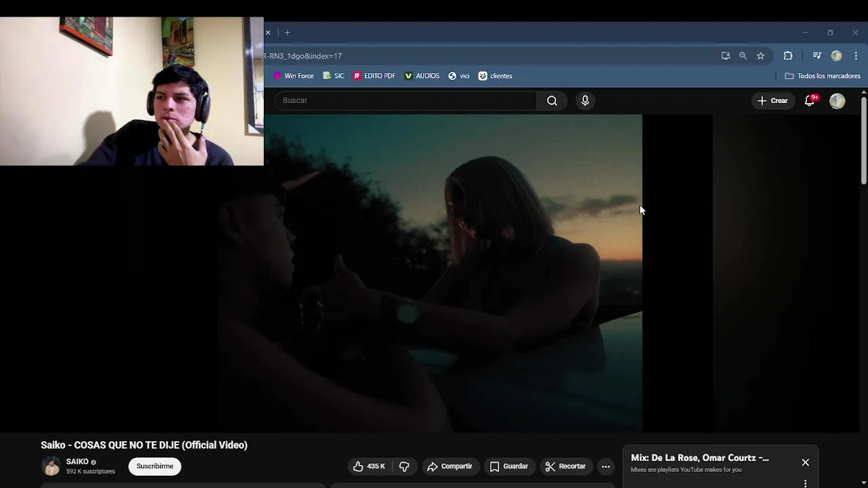Click the 592 K suscriptores text
868x488 pixels.
(x=91, y=472)
